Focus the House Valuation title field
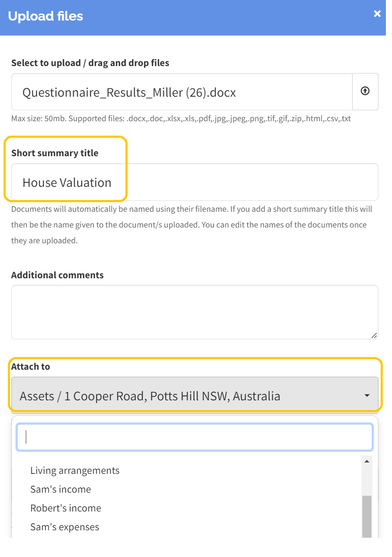The image size is (392, 557). pyautogui.click(x=195, y=182)
